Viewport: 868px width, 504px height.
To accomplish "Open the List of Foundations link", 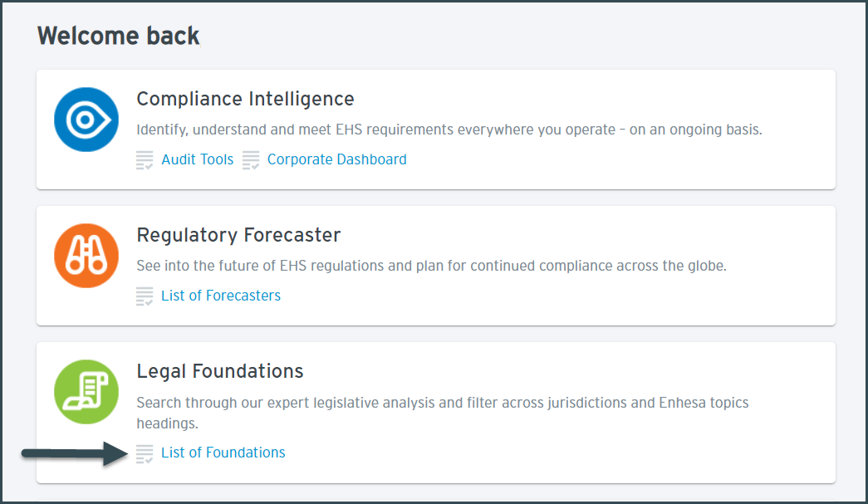I will pyautogui.click(x=223, y=453).
